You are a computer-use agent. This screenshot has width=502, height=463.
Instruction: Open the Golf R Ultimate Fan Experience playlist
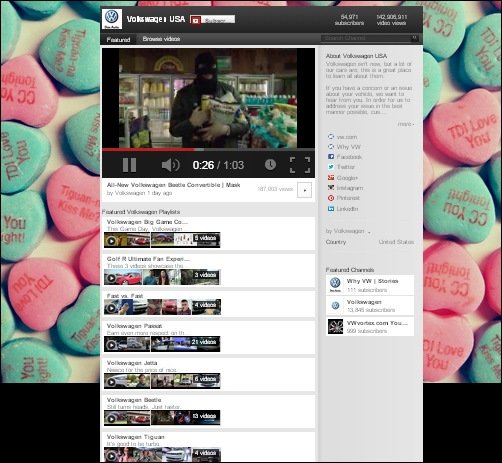tap(148, 259)
